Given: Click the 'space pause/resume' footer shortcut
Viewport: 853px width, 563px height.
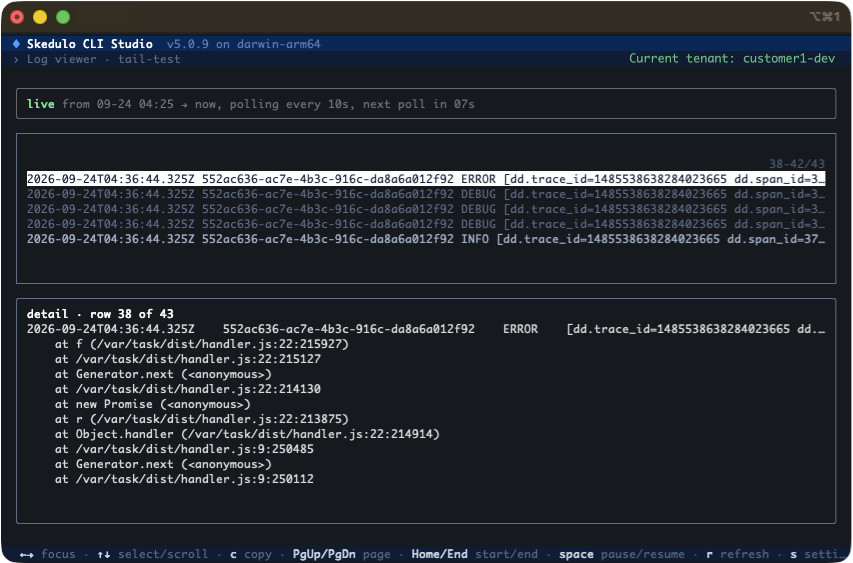Looking at the screenshot, I should tap(622, 554).
